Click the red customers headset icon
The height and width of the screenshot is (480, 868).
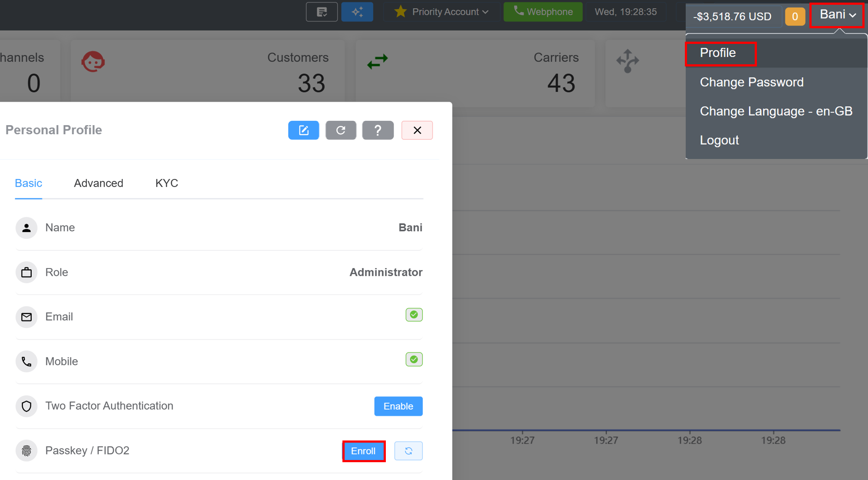tap(93, 62)
